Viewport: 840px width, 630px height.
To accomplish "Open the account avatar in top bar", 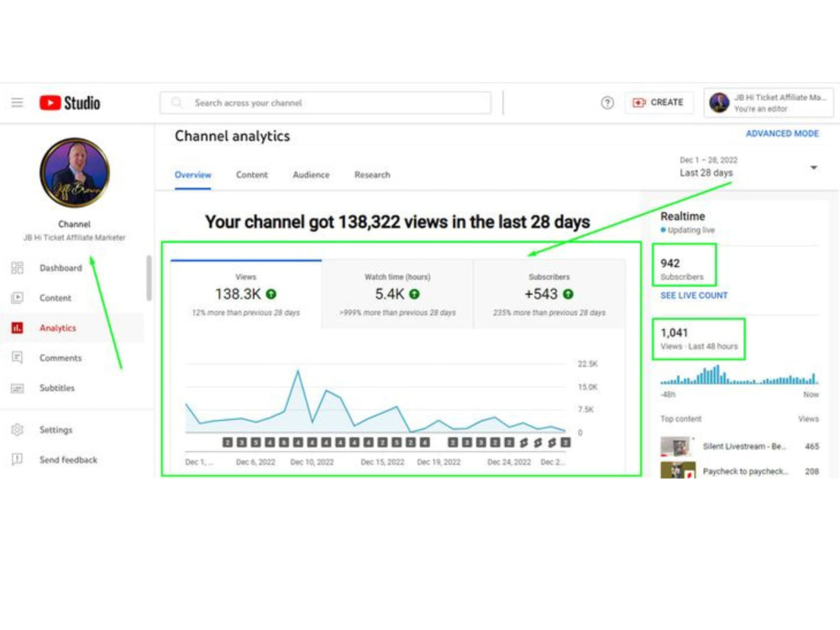I will tap(719, 102).
